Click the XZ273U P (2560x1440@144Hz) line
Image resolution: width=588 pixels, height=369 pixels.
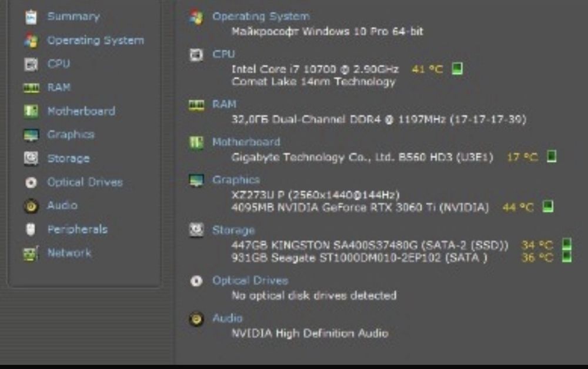click(x=316, y=195)
